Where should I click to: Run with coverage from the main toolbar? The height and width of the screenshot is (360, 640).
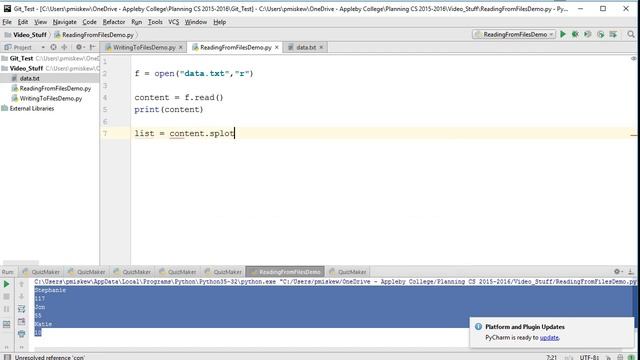587,34
